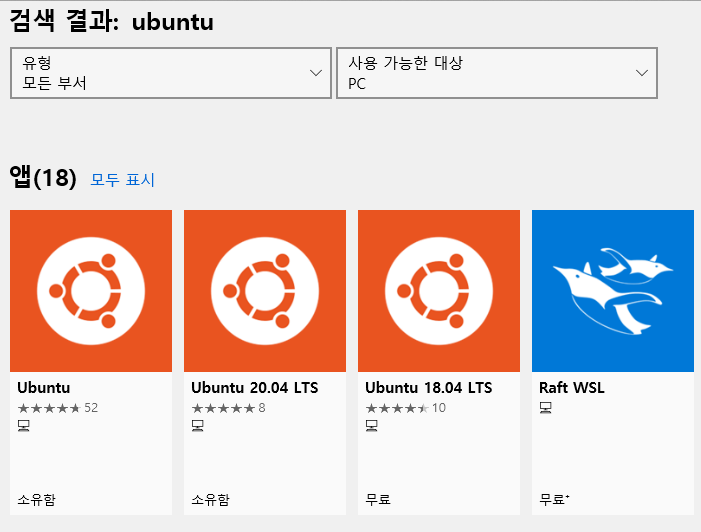Open the 사용 가능한 대상 filter dropdown
The width and height of the screenshot is (701, 532).
497,73
